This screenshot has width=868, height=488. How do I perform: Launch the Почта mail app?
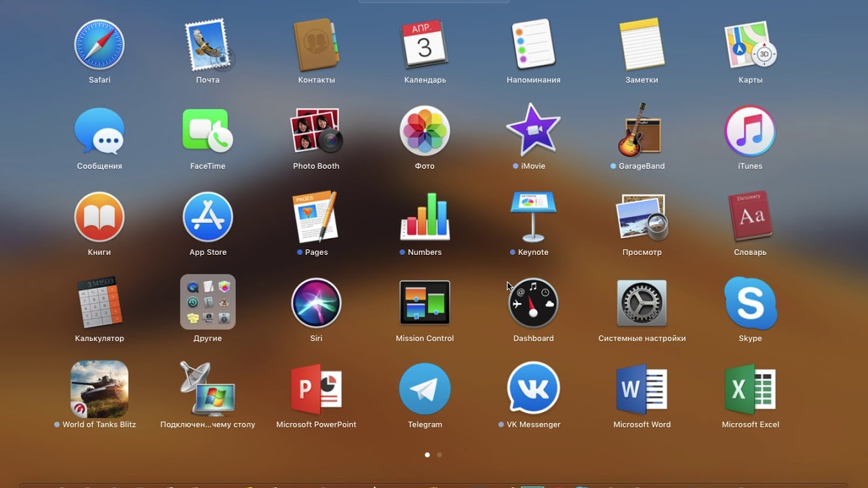tap(208, 45)
